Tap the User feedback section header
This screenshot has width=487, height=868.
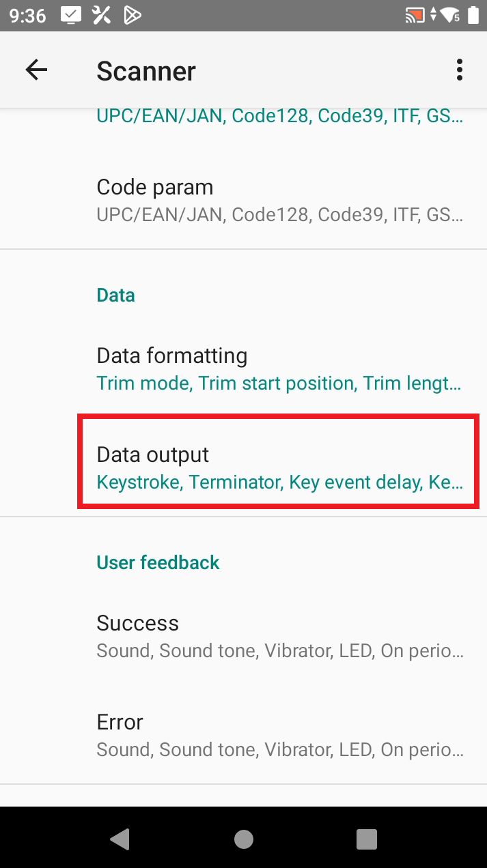(158, 562)
